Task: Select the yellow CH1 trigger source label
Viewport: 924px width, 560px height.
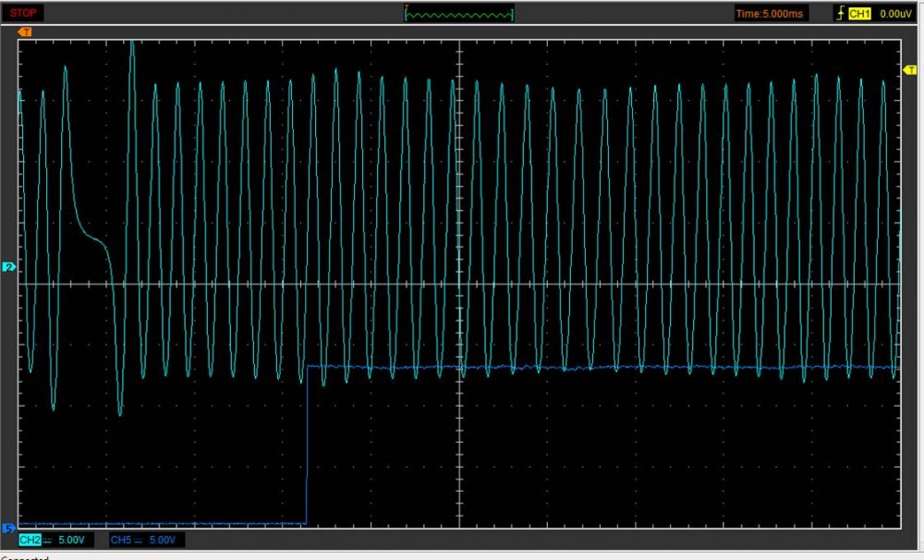Action: [x=859, y=14]
